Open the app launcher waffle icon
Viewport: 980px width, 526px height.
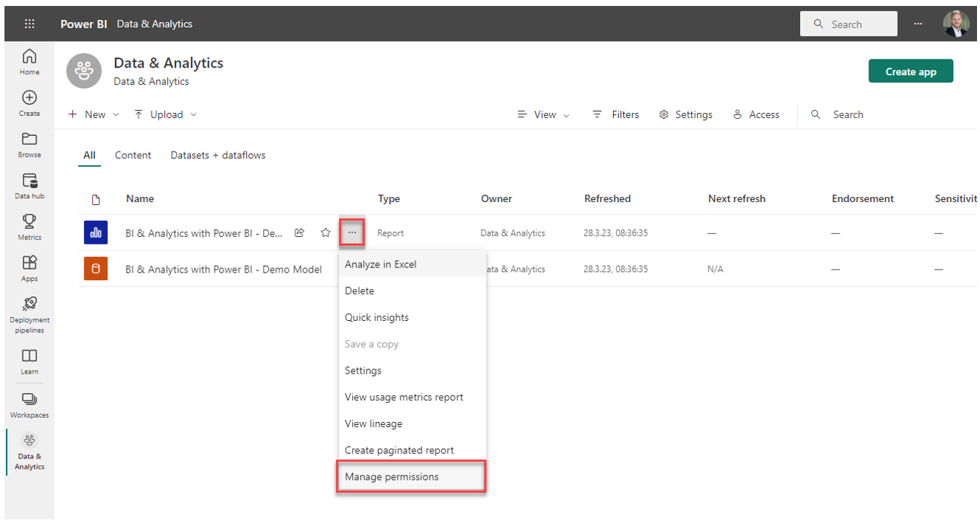(x=30, y=24)
